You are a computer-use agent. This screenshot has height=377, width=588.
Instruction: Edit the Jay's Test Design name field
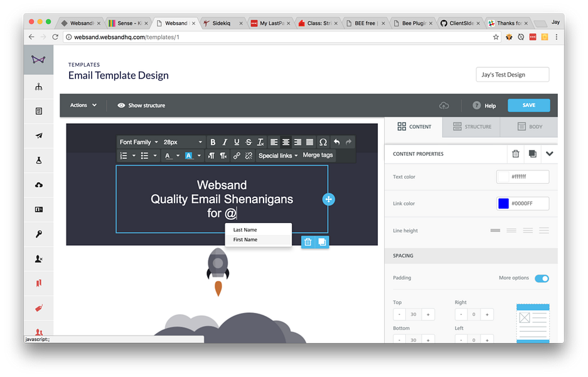(512, 74)
